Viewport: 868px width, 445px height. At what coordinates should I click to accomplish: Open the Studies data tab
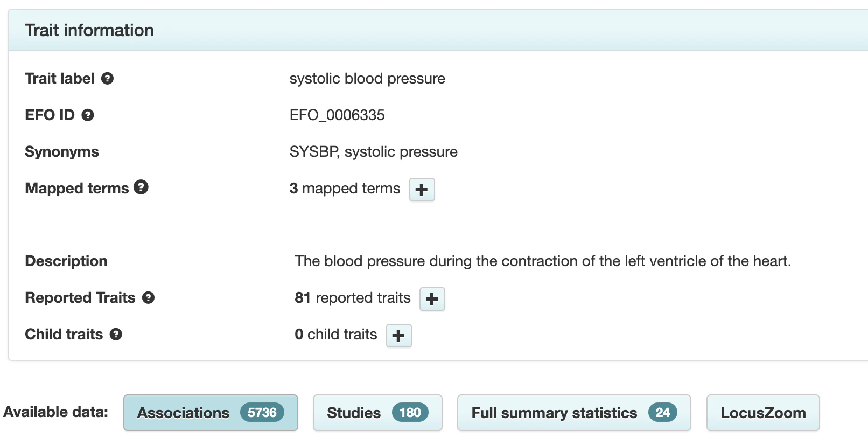pyautogui.click(x=354, y=413)
